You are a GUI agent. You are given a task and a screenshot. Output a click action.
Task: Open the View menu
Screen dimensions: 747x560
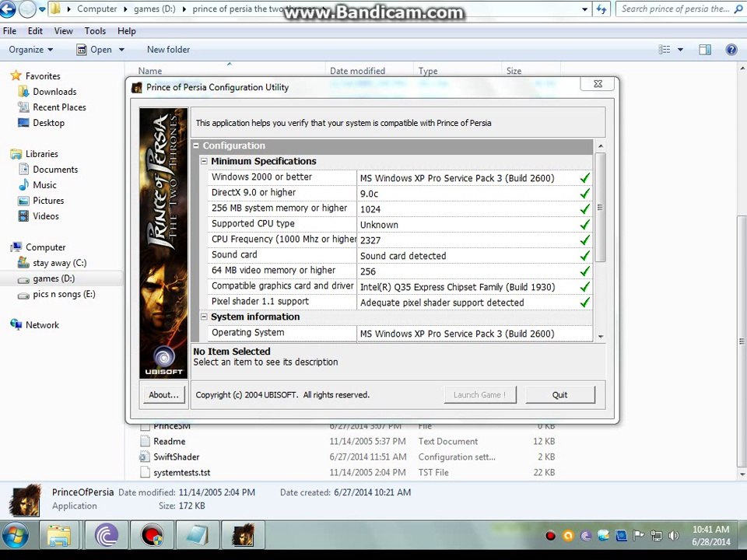point(63,31)
